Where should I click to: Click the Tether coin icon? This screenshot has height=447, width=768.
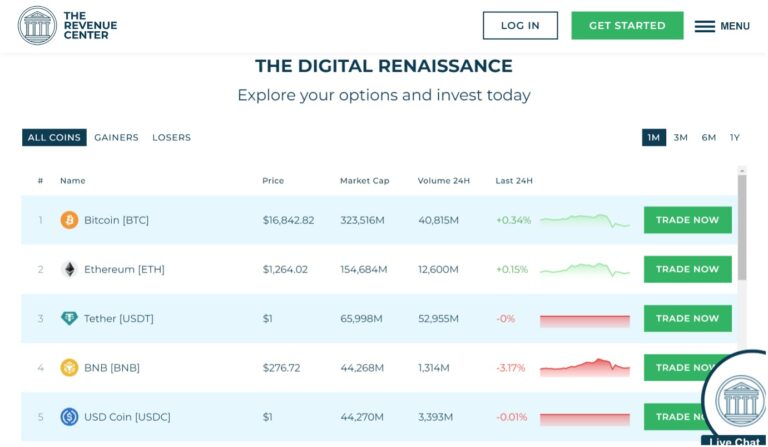point(69,318)
